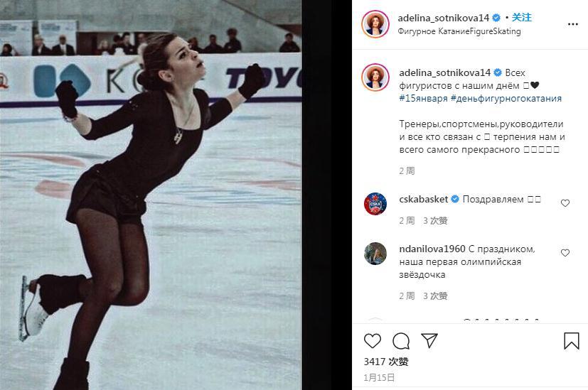Open the #деньфигурногокатания hashtag
Image resolution: width=588 pixels, height=390 pixels.
point(506,99)
